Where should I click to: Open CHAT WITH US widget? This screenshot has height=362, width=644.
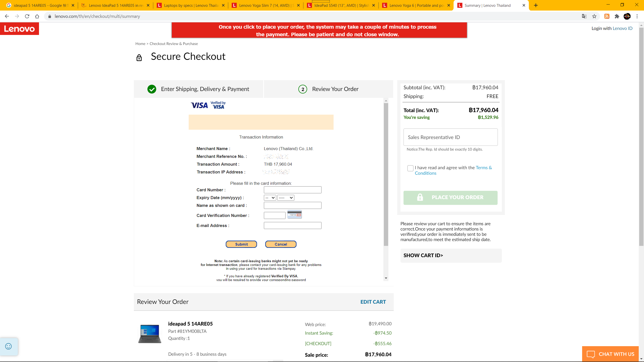click(x=610, y=354)
